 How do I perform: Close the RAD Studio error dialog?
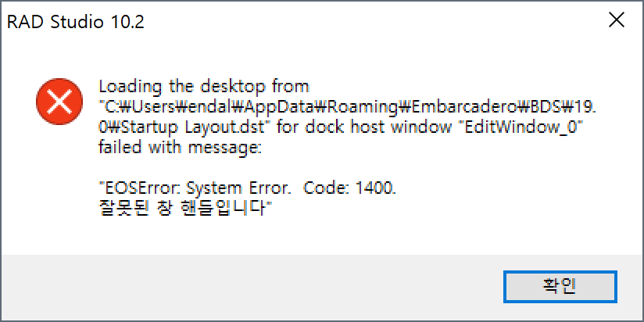click(x=617, y=20)
